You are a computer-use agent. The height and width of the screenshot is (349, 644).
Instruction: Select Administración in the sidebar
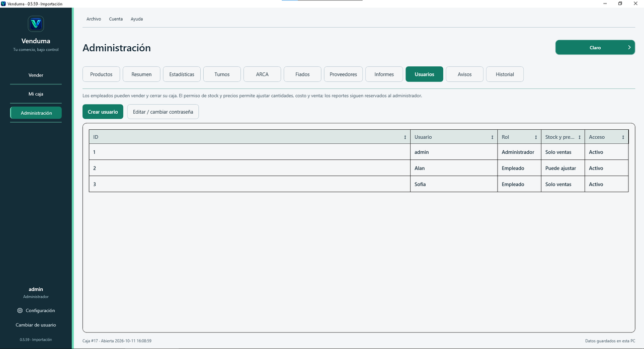point(36,113)
